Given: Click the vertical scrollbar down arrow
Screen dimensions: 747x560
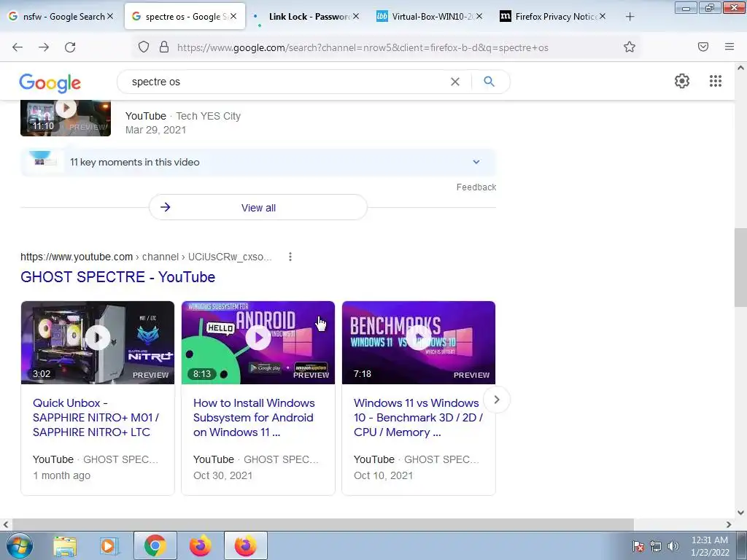Looking at the screenshot, I should tap(740, 513).
